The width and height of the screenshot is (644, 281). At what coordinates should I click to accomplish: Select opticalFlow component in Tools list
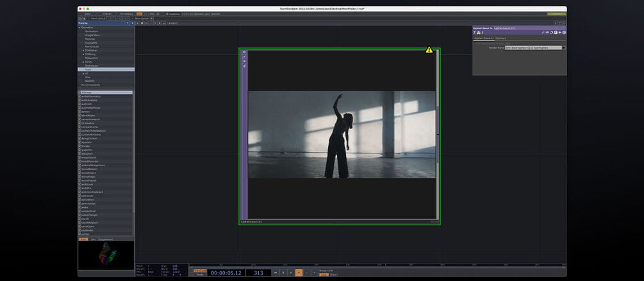coord(88,200)
